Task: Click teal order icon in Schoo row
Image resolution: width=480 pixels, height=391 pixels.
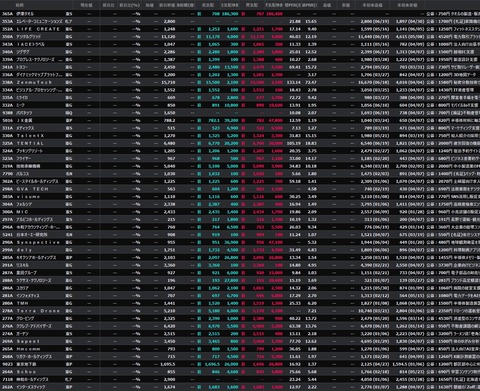Action: point(199,372)
